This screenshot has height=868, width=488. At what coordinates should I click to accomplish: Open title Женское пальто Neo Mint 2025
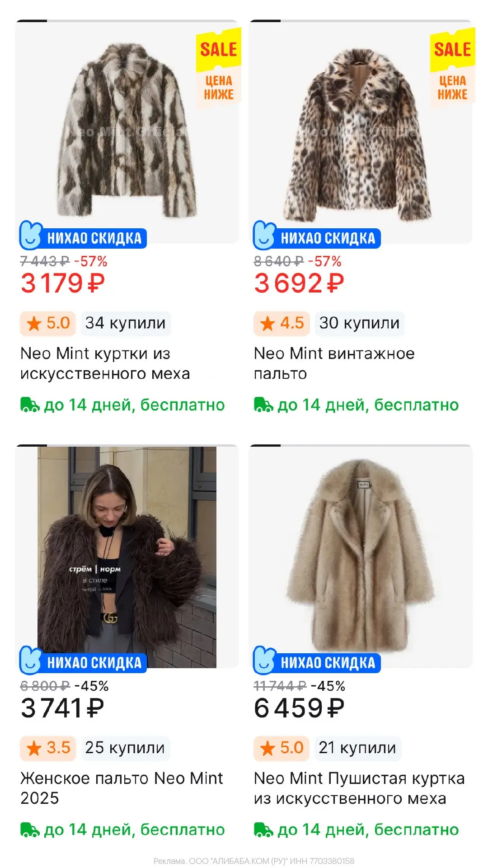122,788
